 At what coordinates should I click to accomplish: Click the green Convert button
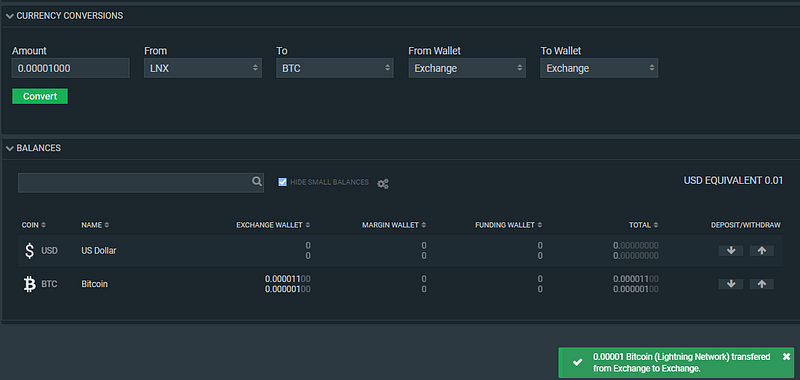(x=40, y=96)
